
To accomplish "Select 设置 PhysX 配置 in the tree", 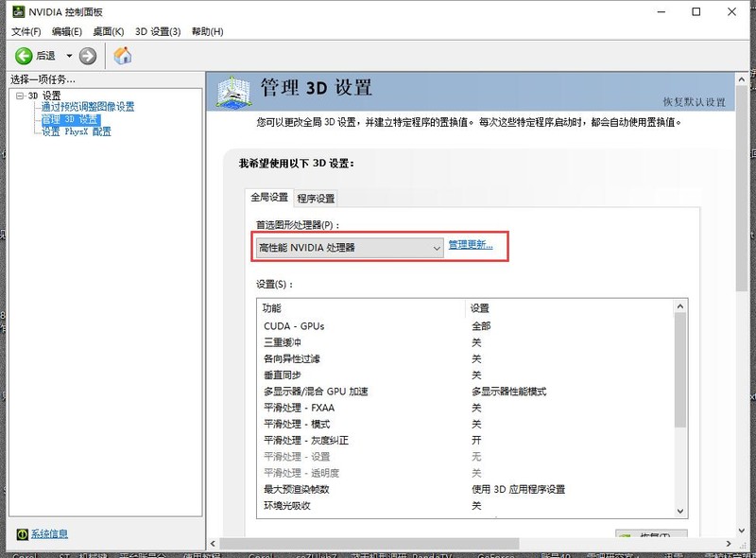I will point(77,131).
